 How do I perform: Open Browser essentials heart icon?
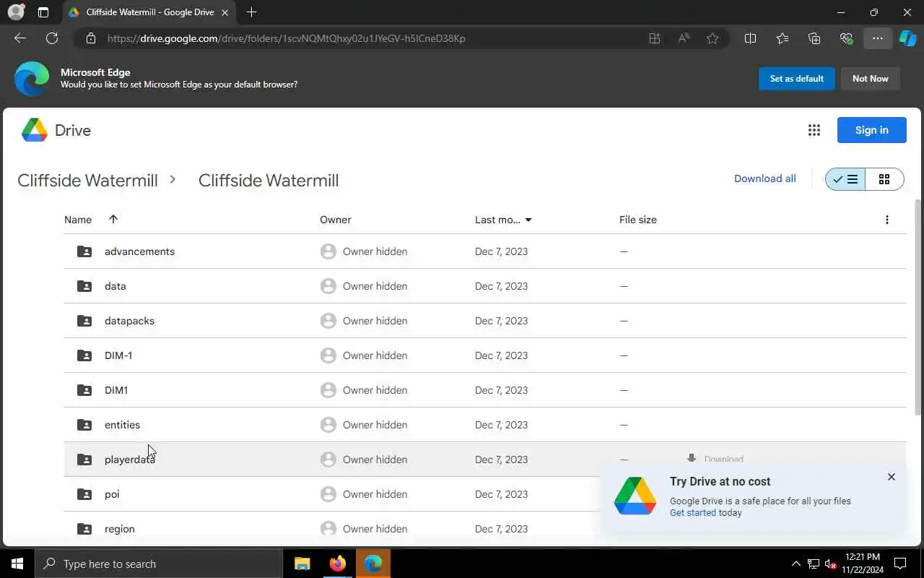click(x=846, y=38)
